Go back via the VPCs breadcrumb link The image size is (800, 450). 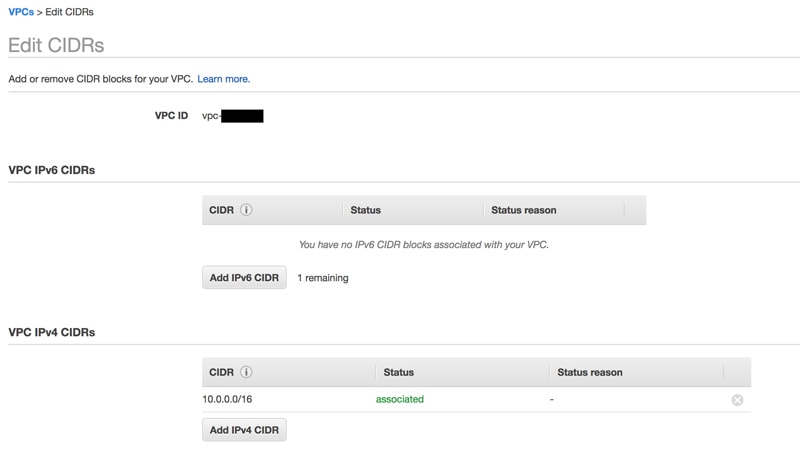coord(21,12)
